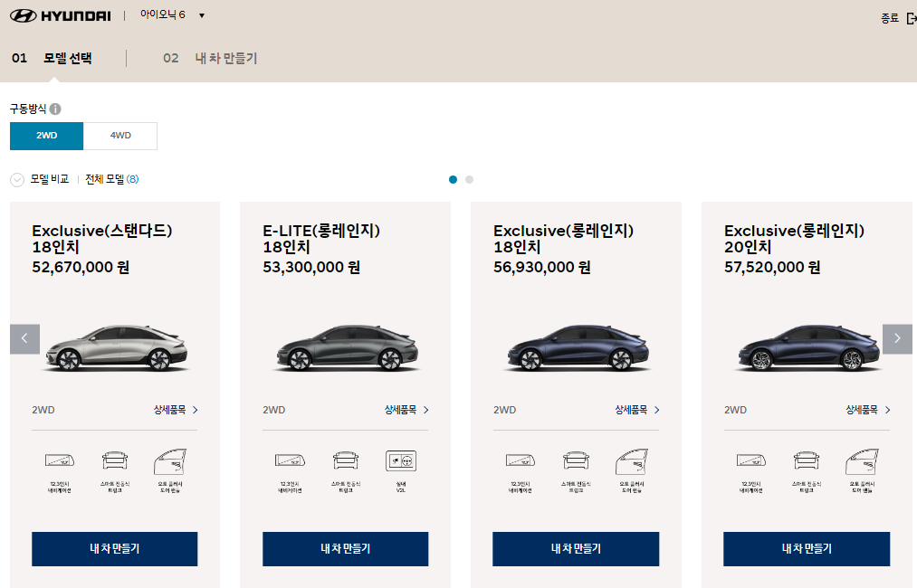The height and width of the screenshot is (588, 917).
Task: Click the exit icon next to 종료
Action: point(911,18)
